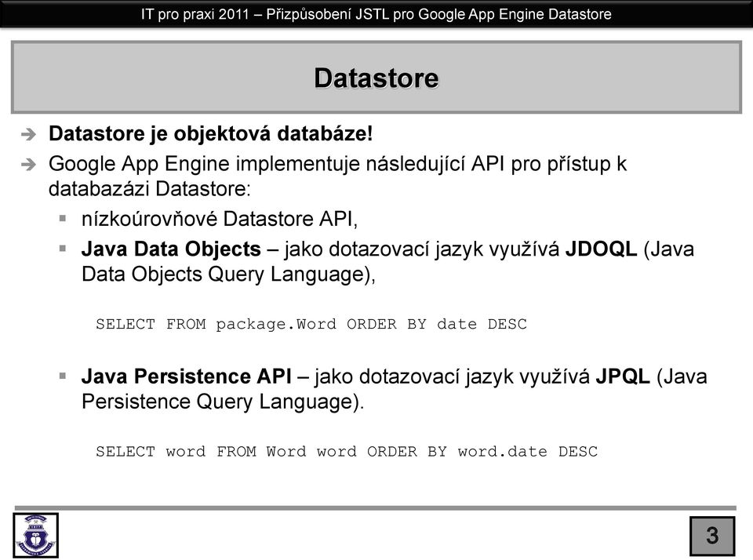Click the slide number 3 box
This screenshot has height=560, width=753.
712,536
